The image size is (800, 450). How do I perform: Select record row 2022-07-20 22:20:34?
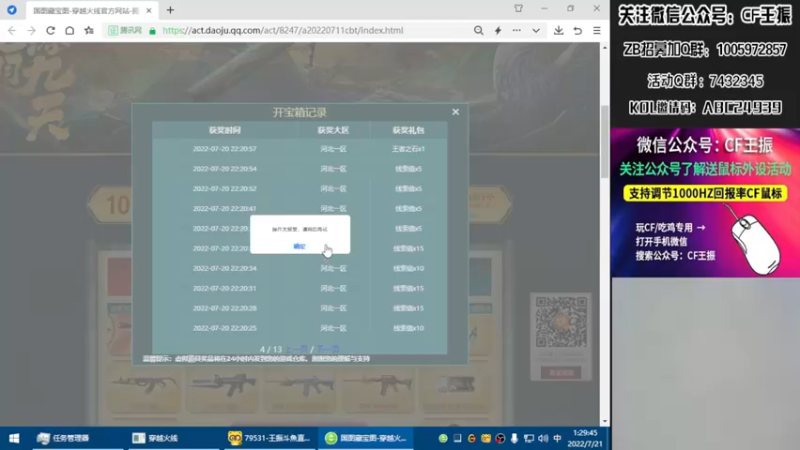click(299, 268)
